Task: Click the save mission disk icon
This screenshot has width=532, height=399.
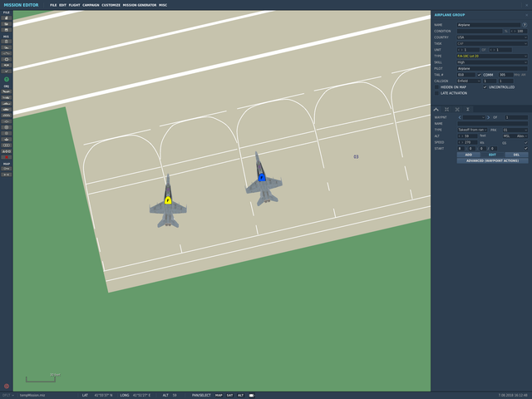Action: click(x=7, y=30)
